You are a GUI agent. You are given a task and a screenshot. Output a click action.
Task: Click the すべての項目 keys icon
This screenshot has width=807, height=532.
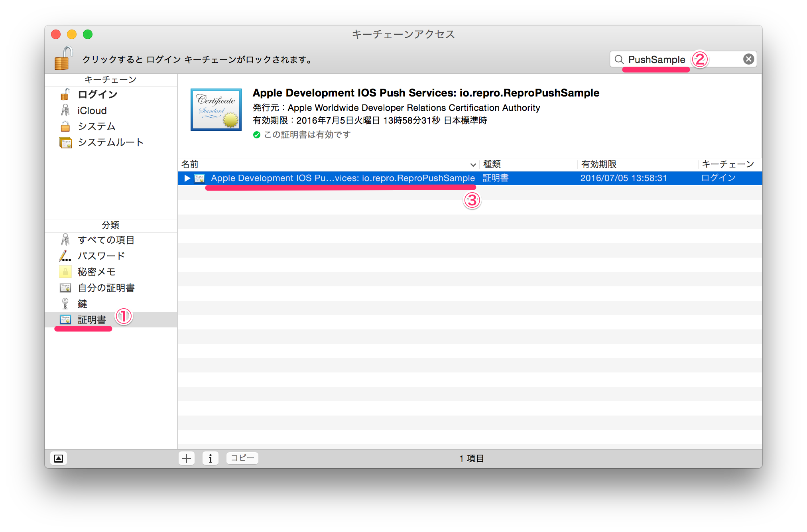coord(65,239)
